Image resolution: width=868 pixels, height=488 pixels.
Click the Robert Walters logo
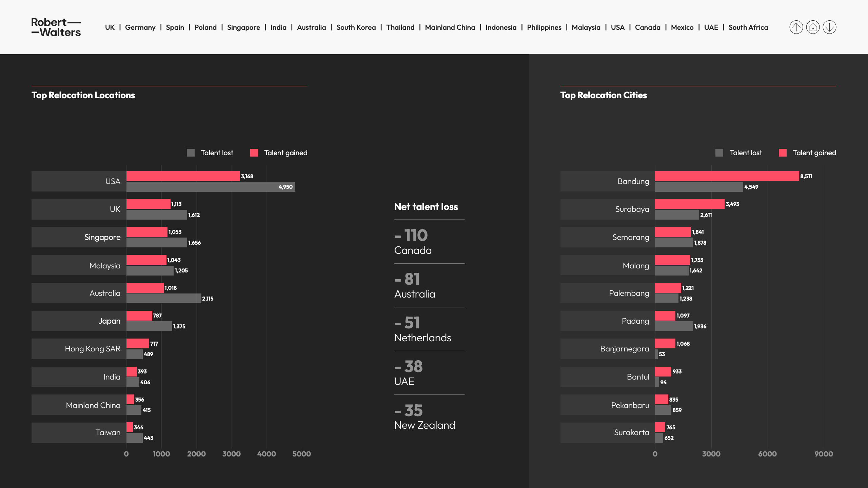click(x=56, y=27)
